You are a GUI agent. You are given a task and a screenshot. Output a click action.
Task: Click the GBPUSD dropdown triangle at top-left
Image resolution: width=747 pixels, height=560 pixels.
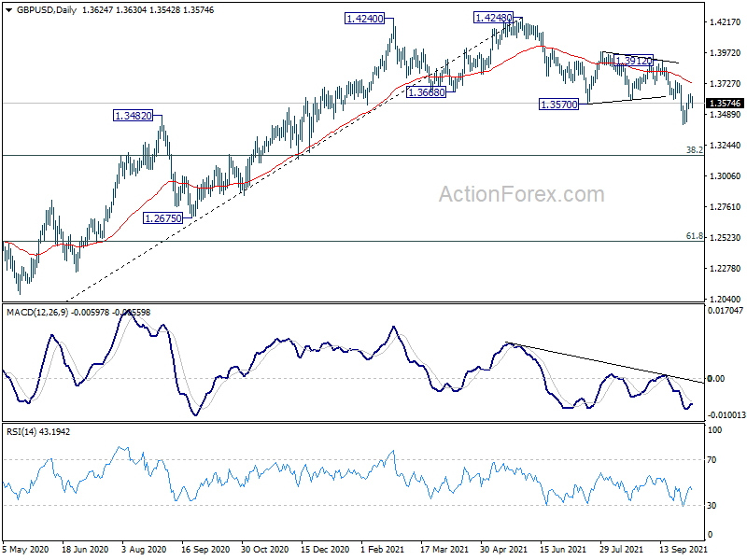click(8, 10)
